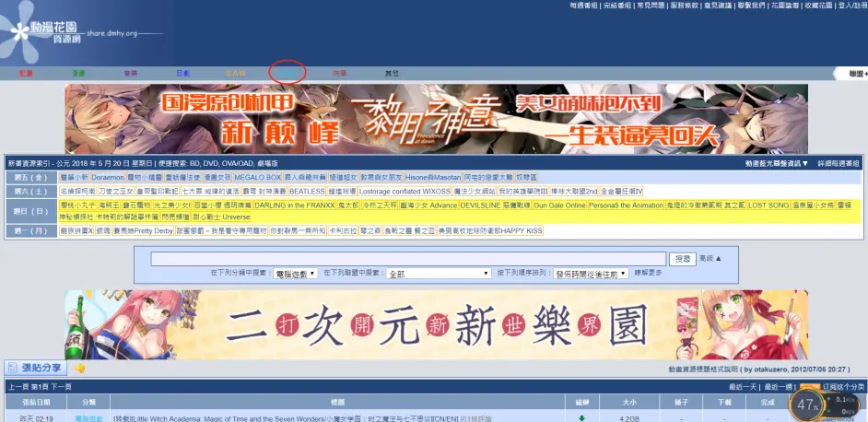Open the 聯繫我們 top link
The width and height of the screenshot is (868, 422).
pyautogui.click(x=751, y=5)
